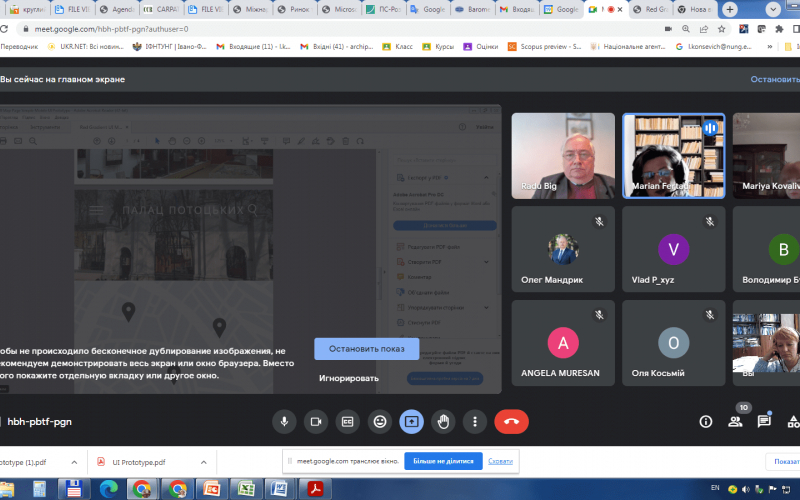The height and width of the screenshot is (500, 800).
Task: Switch to the Нова browser tab
Action: click(695, 9)
